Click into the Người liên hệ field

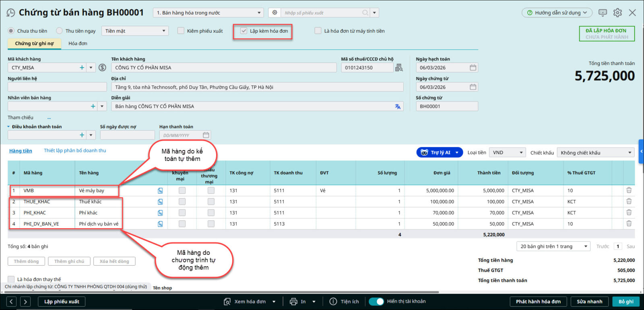click(x=57, y=87)
